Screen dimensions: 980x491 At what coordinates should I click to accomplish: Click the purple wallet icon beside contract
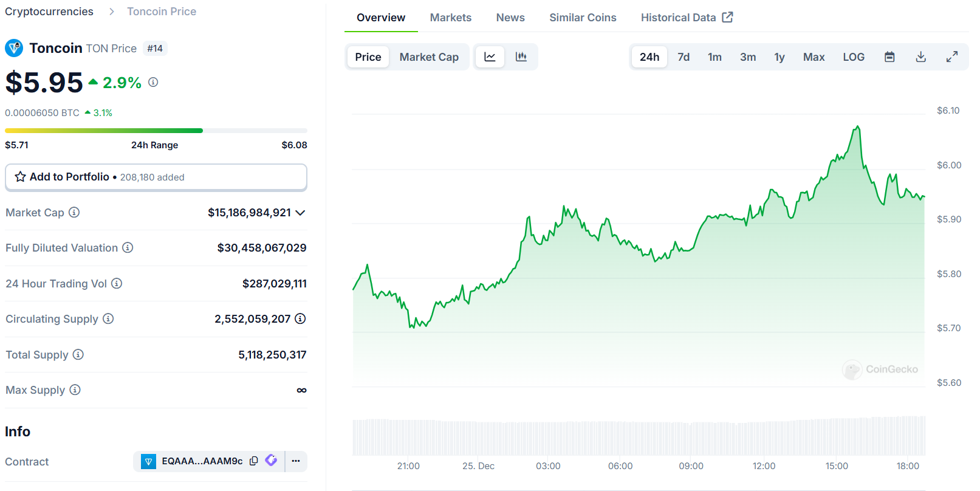point(271,461)
